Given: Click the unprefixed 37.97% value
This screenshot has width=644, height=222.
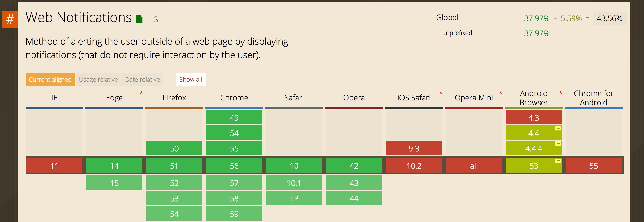Looking at the screenshot, I should click(537, 33).
